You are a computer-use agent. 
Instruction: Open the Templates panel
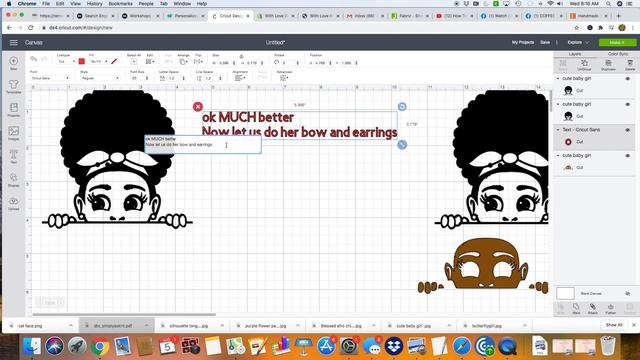(13, 86)
